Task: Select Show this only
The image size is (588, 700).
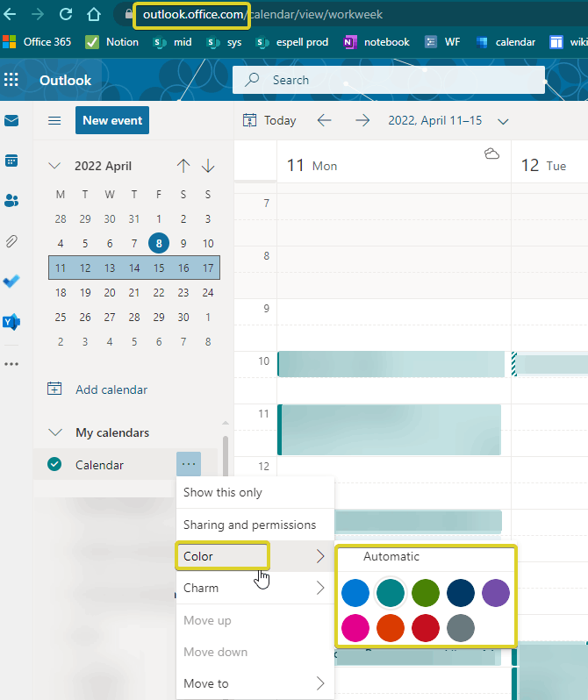Action: point(255,492)
